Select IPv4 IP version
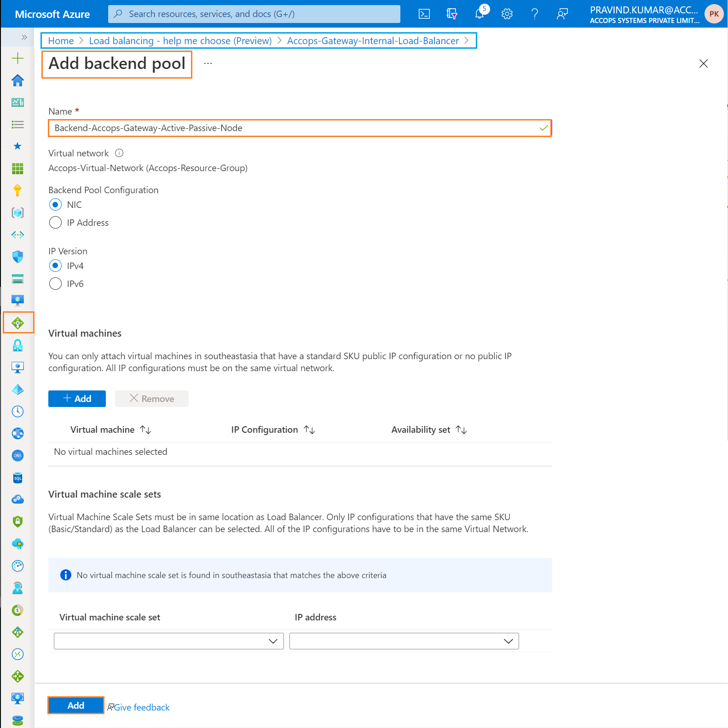 coord(55,266)
